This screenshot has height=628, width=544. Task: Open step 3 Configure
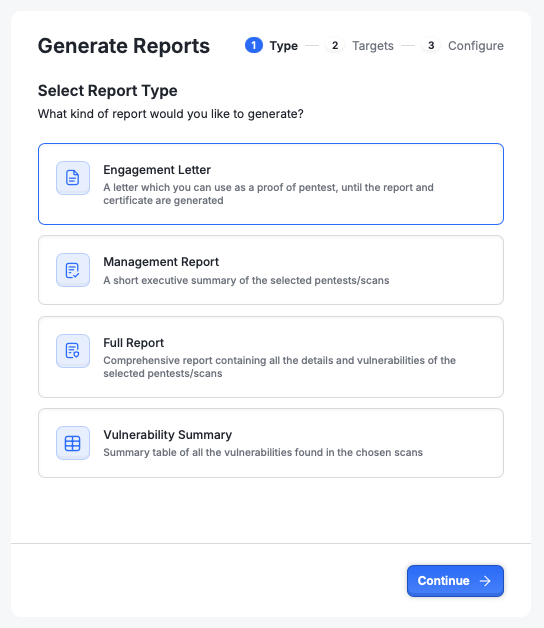click(463, 45)
